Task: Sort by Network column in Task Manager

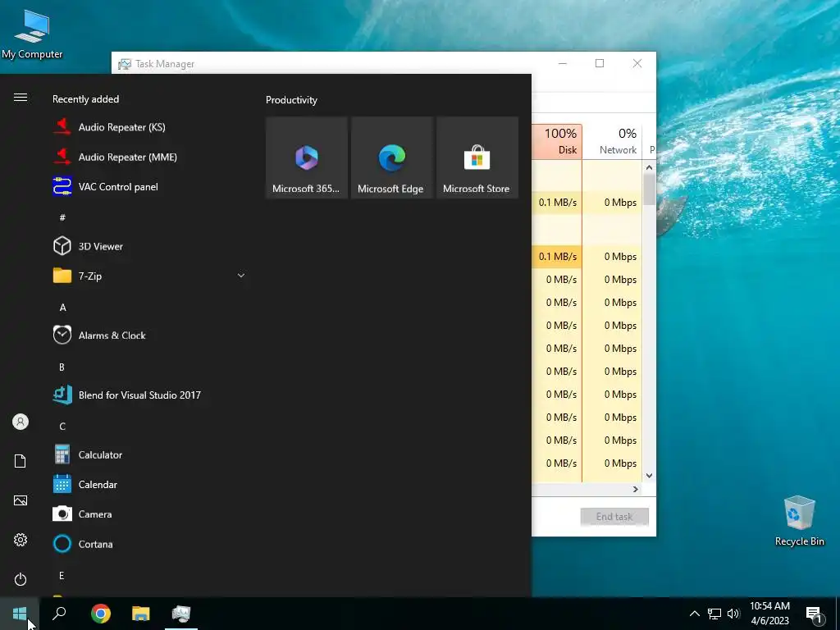Action: pyautogui.click(x=612, y=141)
